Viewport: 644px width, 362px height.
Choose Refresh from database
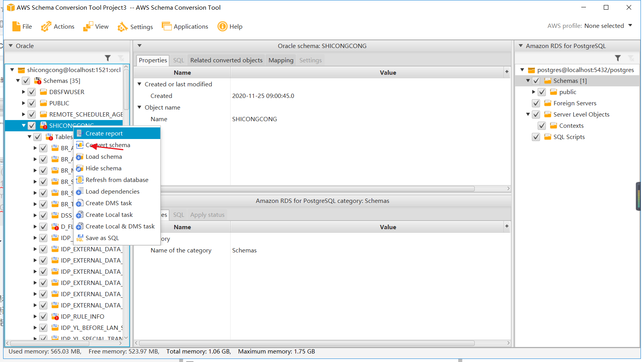(x=117, y=180)
